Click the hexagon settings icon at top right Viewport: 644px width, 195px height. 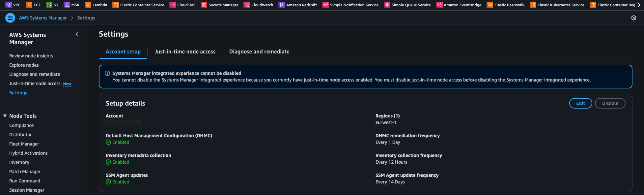click(x=633, y=18)
